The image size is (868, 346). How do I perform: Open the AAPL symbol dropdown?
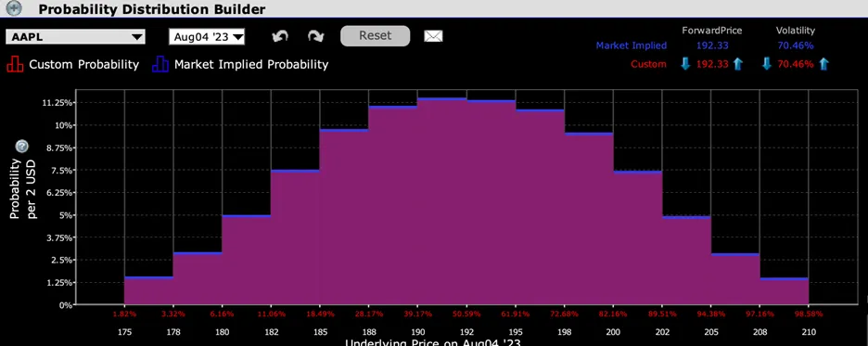click(x=75, y=37)
